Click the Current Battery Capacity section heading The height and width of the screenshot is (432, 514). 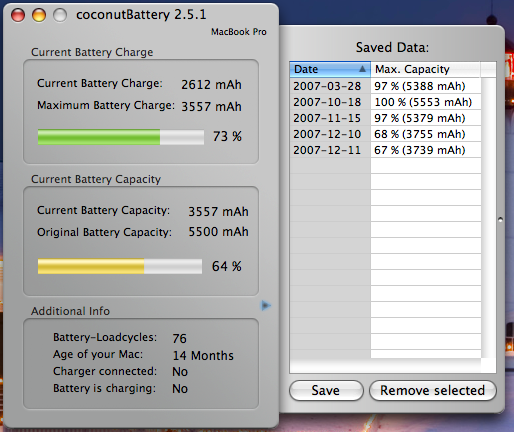(96, 179)
